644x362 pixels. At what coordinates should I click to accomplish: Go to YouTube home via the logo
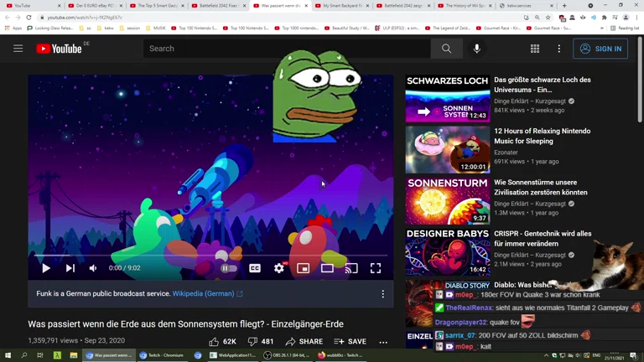tap(59, 49)
